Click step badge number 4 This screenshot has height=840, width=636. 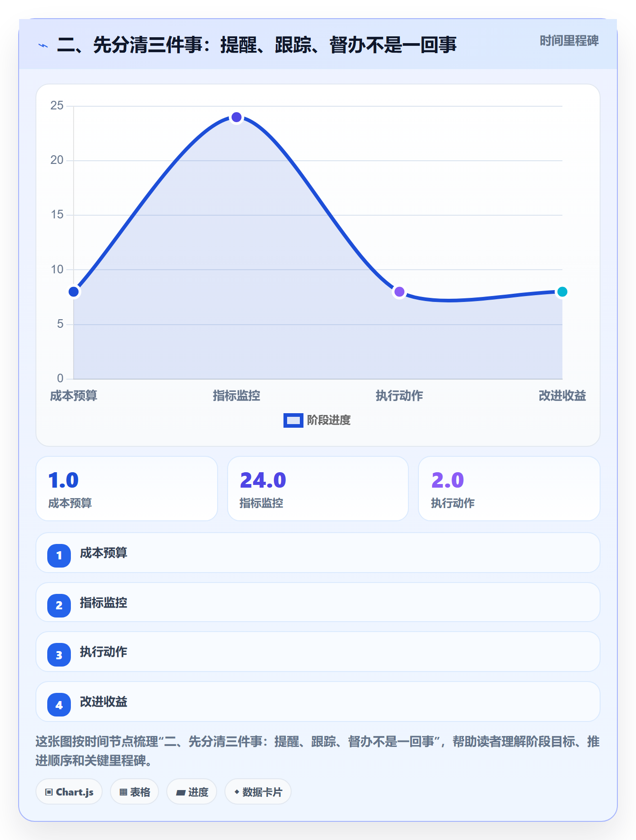click(x=59, y=705)
